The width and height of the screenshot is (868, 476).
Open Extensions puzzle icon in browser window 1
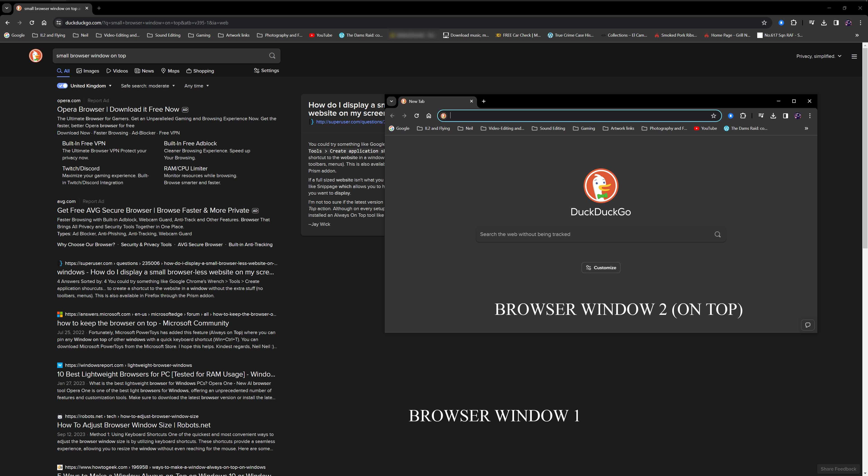[794, 23]
